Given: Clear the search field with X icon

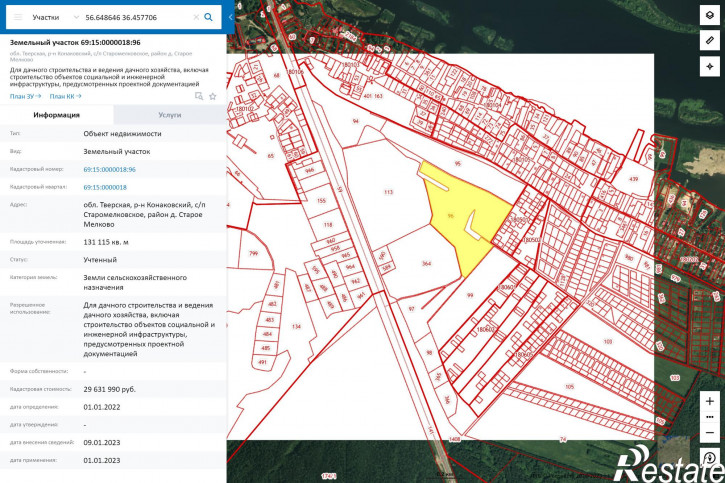Looking at the screenshot, I should (196, 17).
